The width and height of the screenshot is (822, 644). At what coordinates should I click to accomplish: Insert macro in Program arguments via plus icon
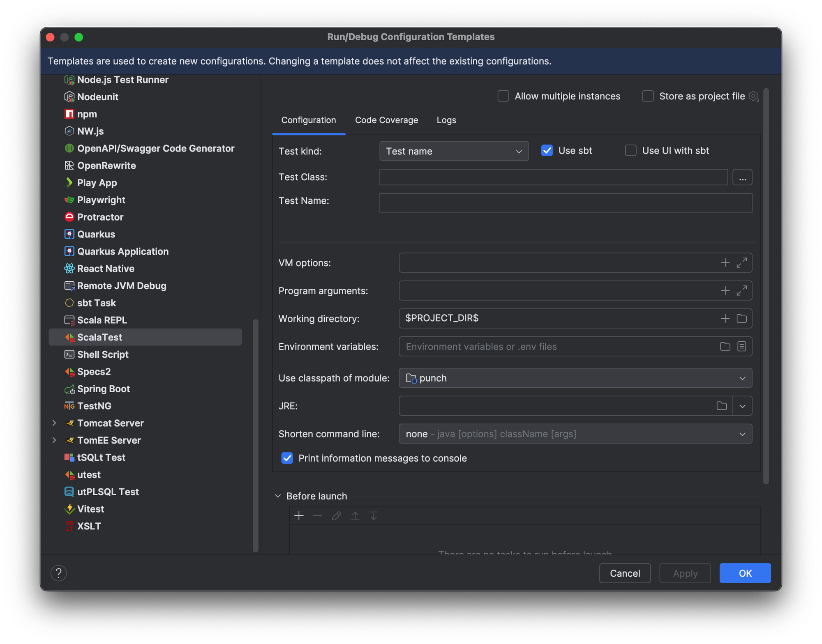725,291
